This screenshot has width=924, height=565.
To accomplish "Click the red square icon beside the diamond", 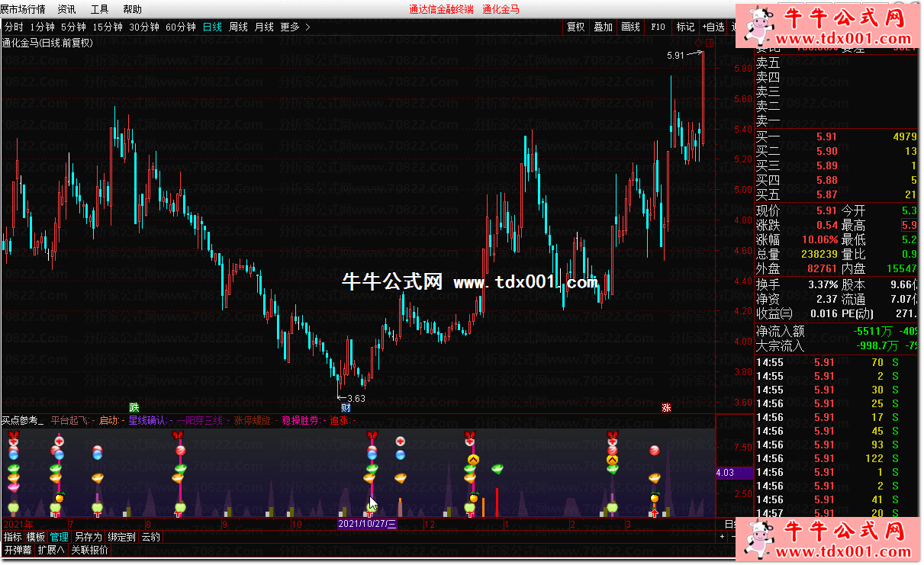I will click(x=709, y=41).
